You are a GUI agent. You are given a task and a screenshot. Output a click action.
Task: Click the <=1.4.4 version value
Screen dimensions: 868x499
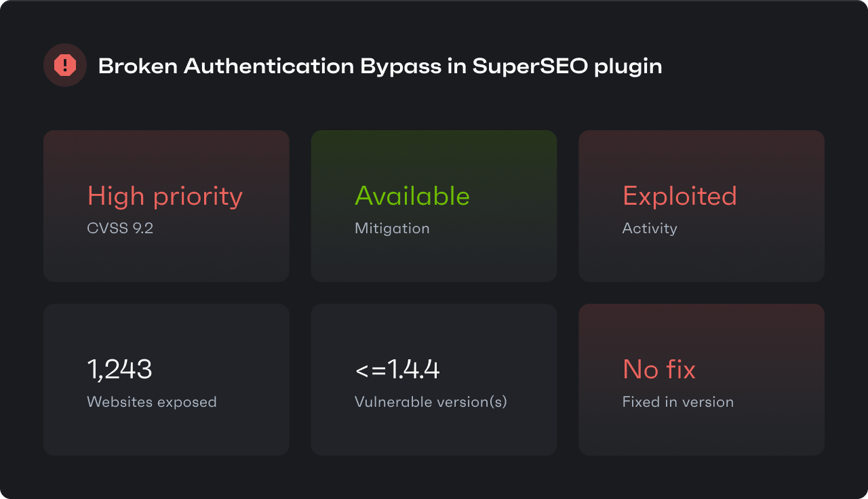[397, 370]
